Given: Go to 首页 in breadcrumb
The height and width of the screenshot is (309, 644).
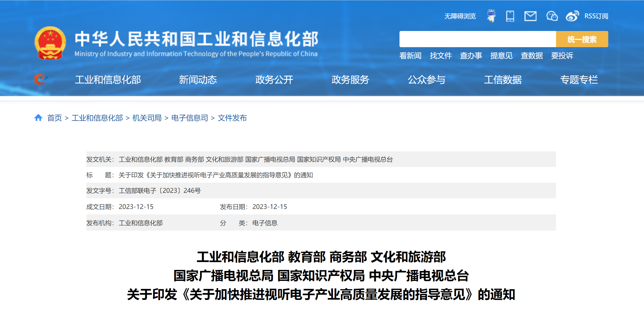Looking at the screenshot, I should tap(55, 118).
